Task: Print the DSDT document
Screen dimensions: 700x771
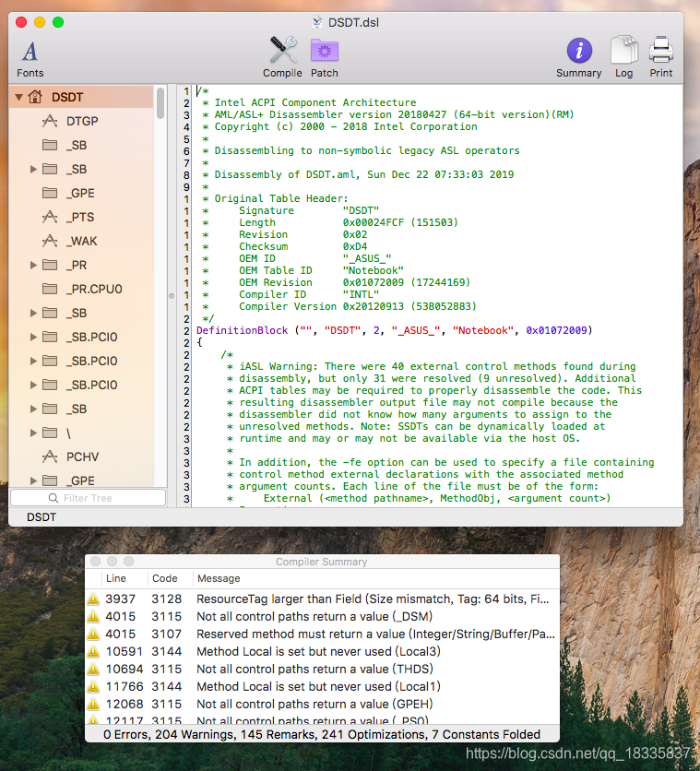Action: coord(660,57)
